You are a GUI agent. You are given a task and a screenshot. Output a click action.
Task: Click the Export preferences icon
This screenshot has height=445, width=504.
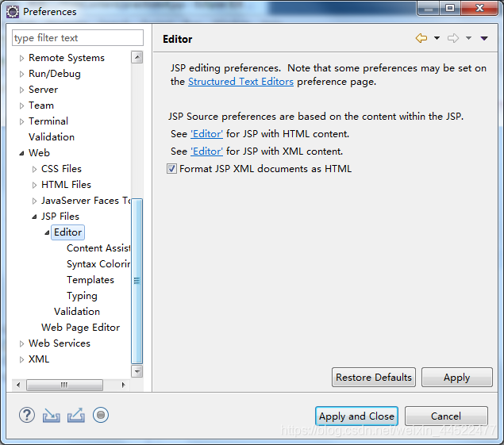coord(76,415)
